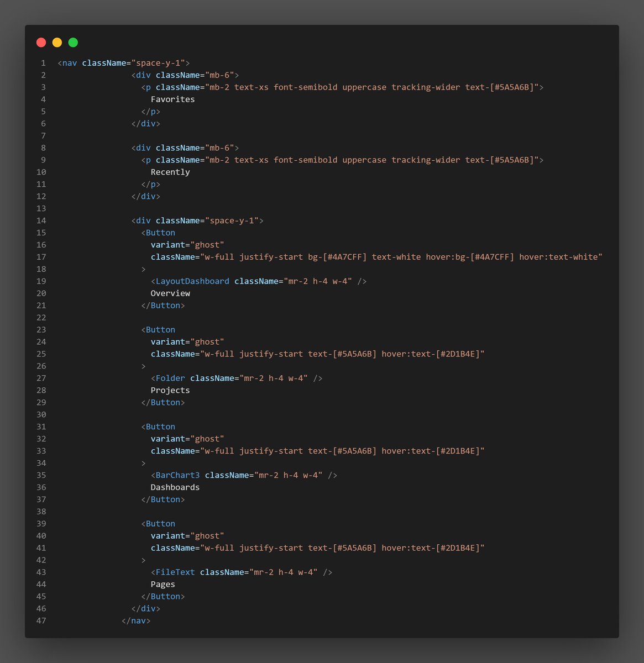
Task: Click the "mb-6" string on line 2
Action: point(219,75)
